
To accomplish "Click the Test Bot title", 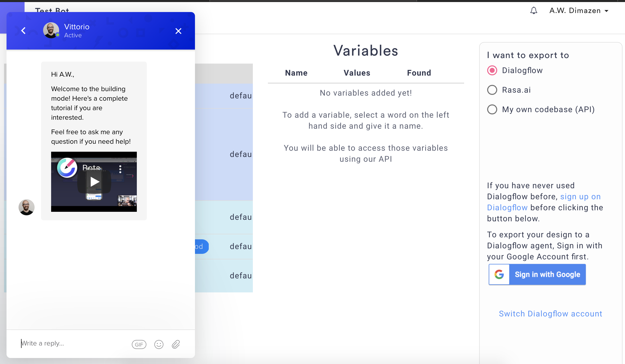I will click(52, 10).
